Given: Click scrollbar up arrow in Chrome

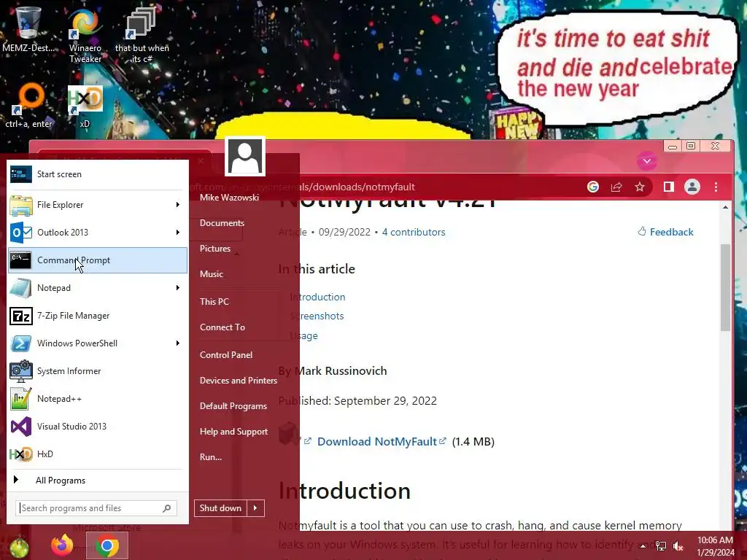Looking at the screenshot, I should click(725, 207).
